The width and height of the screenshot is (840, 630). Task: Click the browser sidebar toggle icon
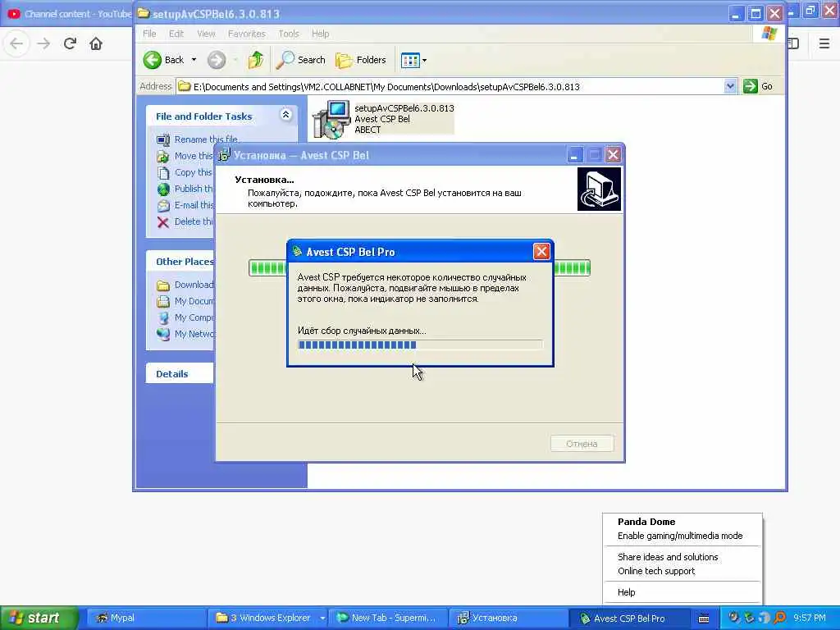click(794, 43)
